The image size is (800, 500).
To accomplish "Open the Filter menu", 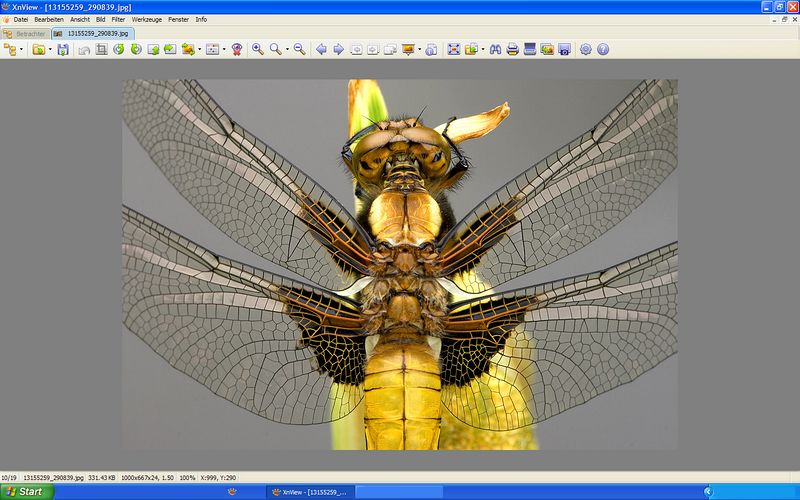I will click(118, 19).
